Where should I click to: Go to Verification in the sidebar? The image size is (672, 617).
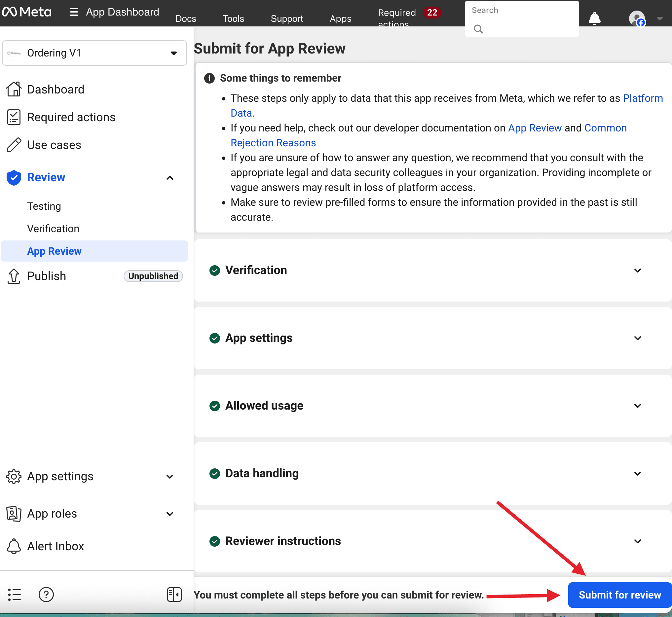[x=53, y=229]
